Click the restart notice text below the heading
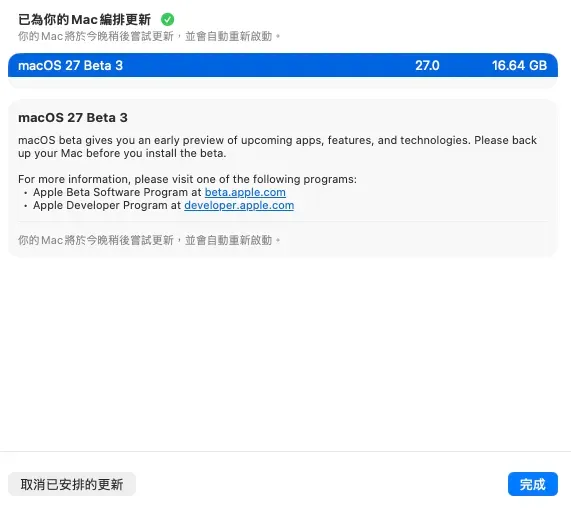 tap(149, 36)
